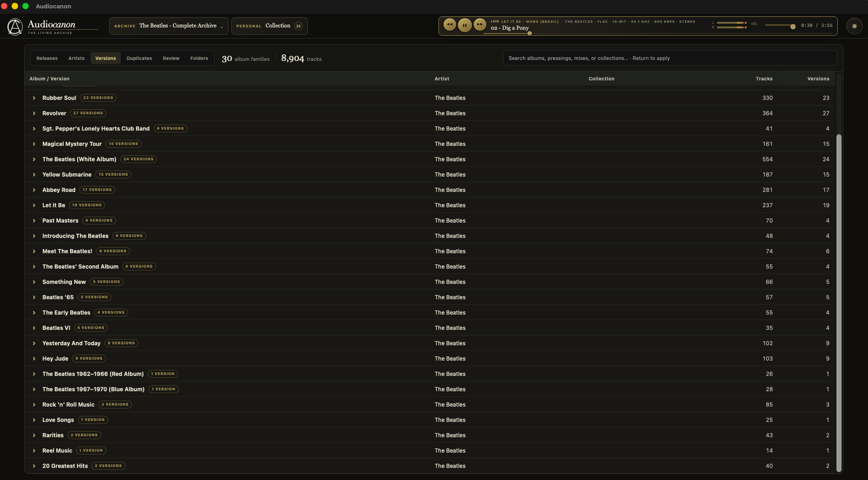Viewport: 868px width, 480px height.
Task: Sort by Album / Version header
Action: coord(49,79)
